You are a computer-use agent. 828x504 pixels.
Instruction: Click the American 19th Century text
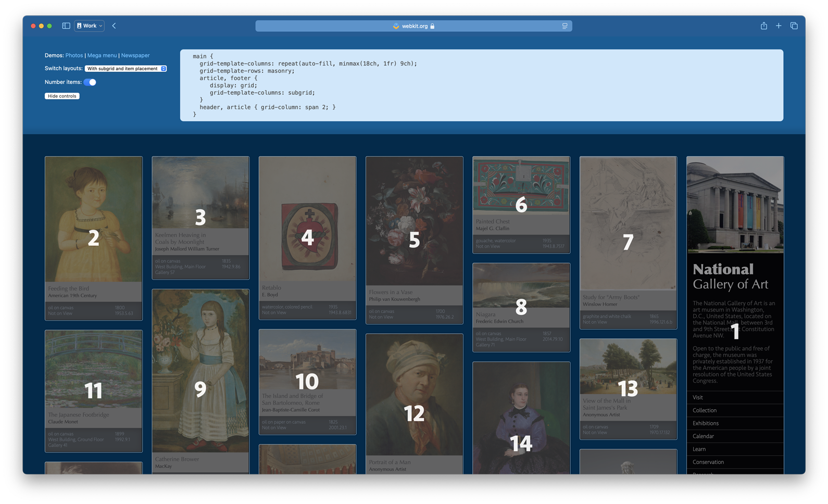72,296
